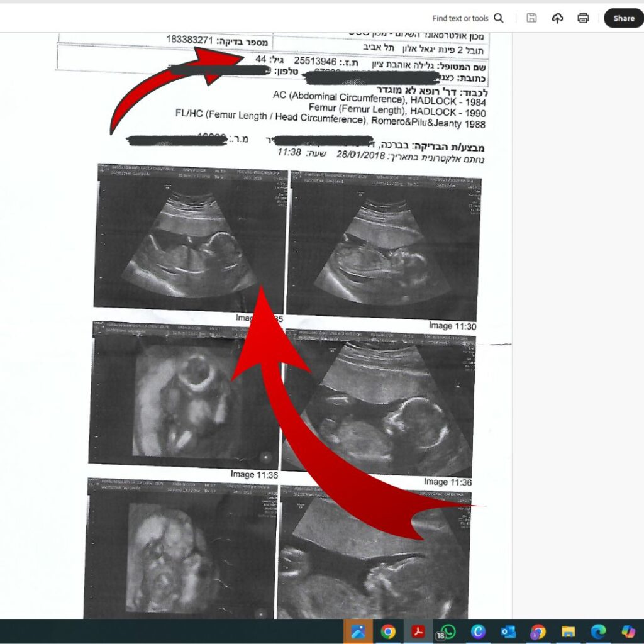Click the search magnifier icon
Screen dimensions: 644x644
click(x=499, y=18)
